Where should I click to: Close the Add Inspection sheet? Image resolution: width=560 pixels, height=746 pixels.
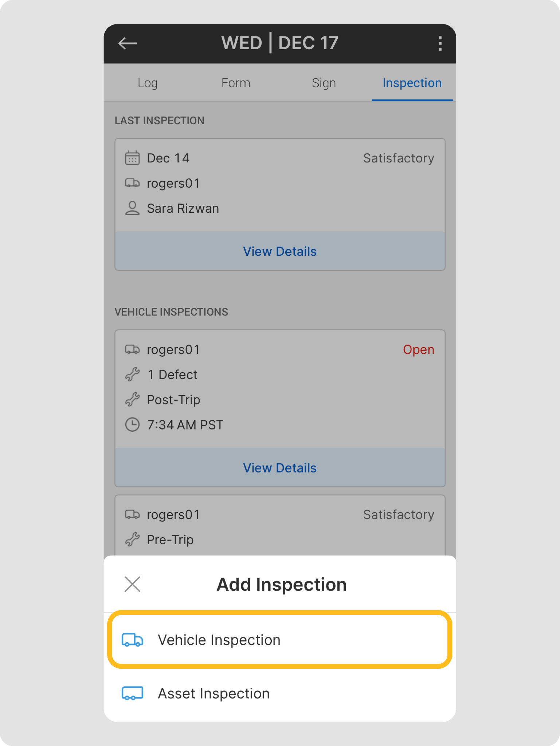132,584
